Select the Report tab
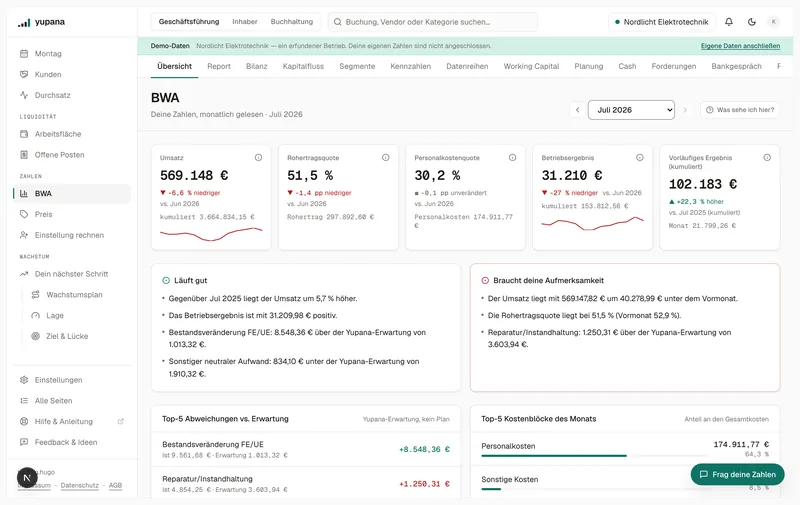The image size is (800, 505). [x=219, y=66]
